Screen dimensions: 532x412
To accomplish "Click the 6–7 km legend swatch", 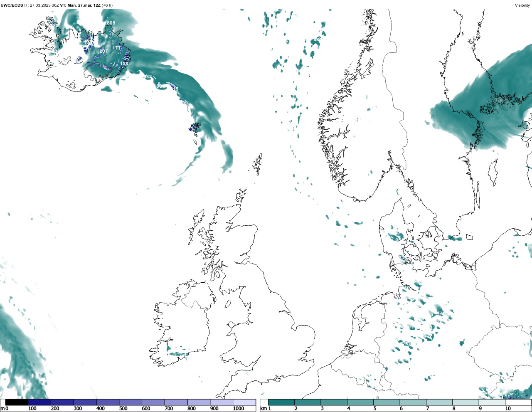I will click(x=413, y=402).
